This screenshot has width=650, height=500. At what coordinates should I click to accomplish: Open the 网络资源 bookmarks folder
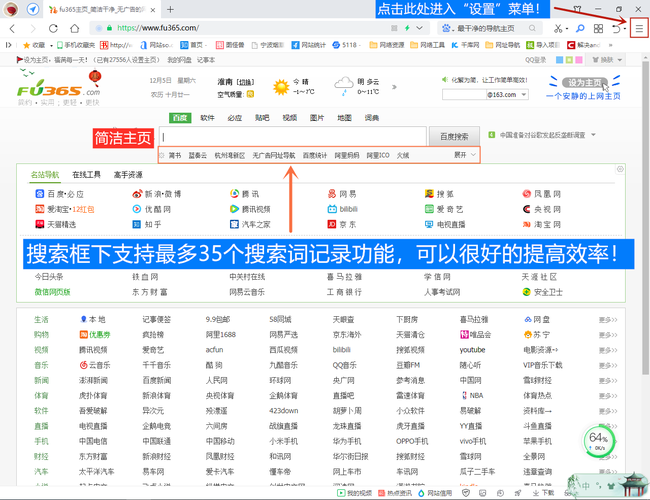[x=386, y=45]
